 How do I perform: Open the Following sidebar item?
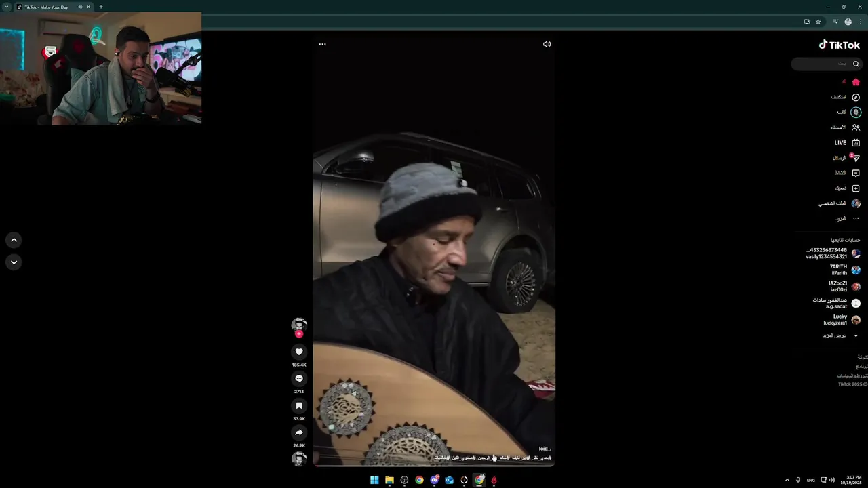[x=848, y=113]
